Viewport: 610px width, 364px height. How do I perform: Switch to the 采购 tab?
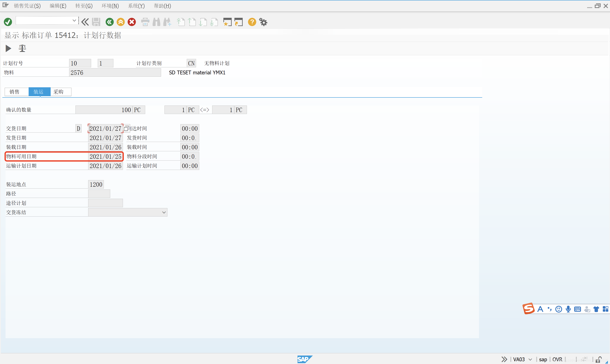tap(58, 92)
